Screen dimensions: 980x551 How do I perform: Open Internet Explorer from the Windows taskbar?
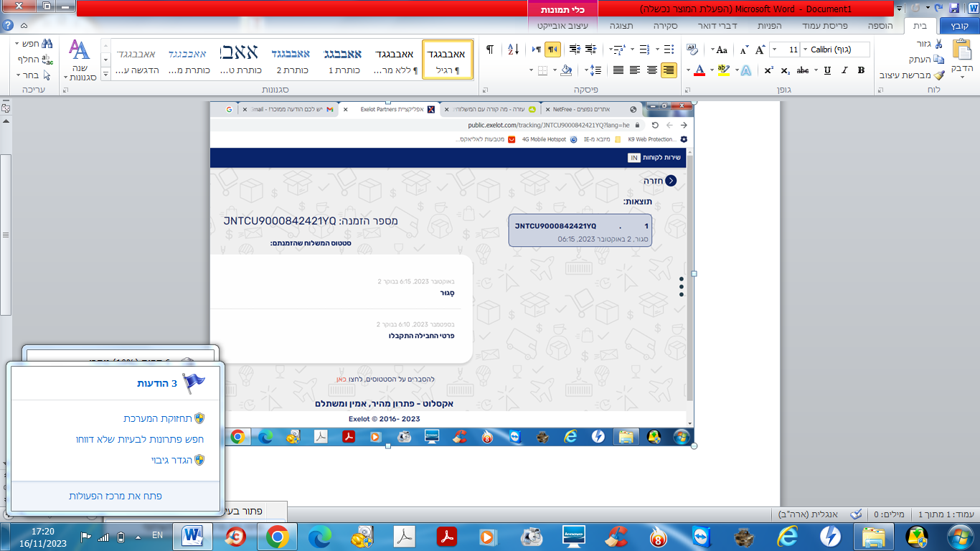tap(788, 536)
